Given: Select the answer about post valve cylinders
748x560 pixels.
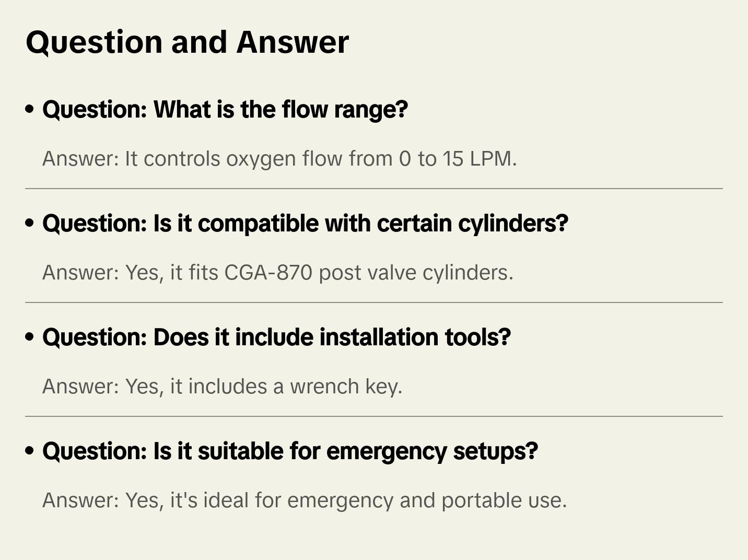Looking at the screenshot, I should (x=278, y=273).
